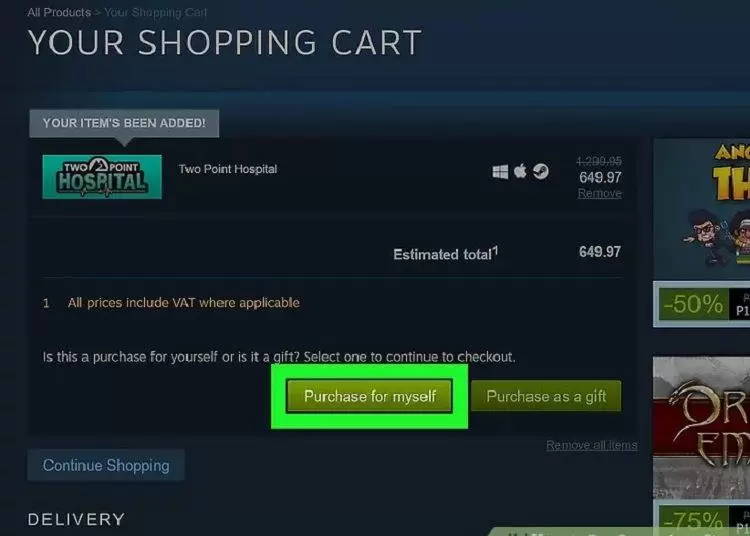Screen dimensions: 750x536
Task: Click the -50% discount badge
Action: pyautogui.click(x=693, y=304)
